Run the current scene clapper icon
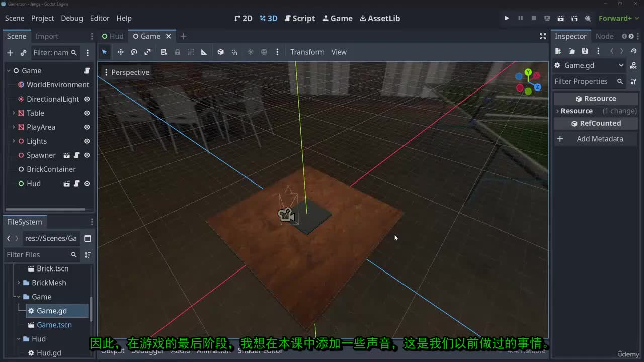The height and width of the screenshot is (362, 644). click(560, 18)
